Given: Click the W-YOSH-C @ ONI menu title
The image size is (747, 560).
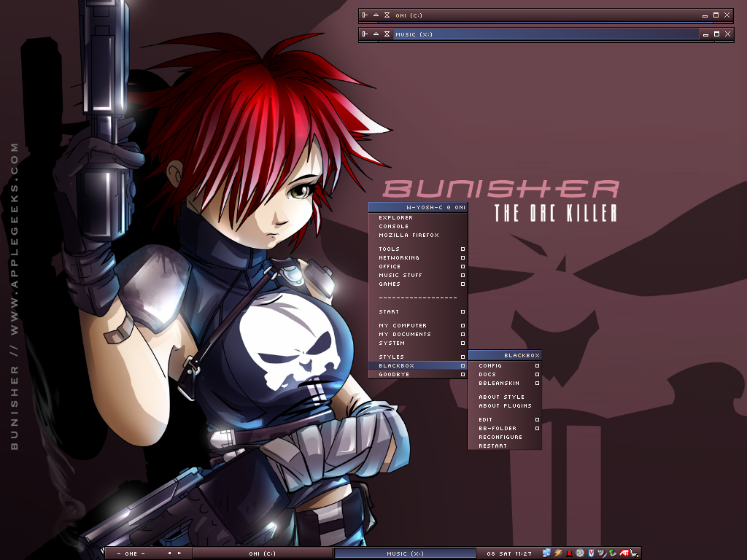Looking at the screenshot, I should pos(418,207).
